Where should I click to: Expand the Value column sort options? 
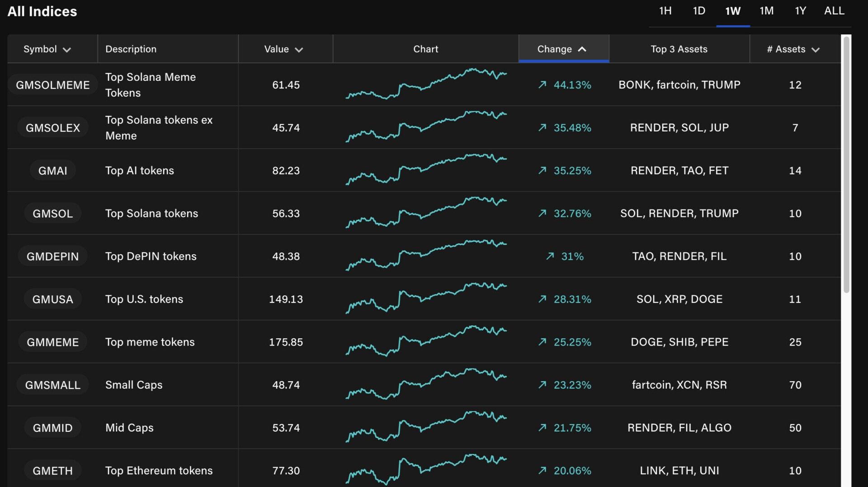(x=299, y=50)
